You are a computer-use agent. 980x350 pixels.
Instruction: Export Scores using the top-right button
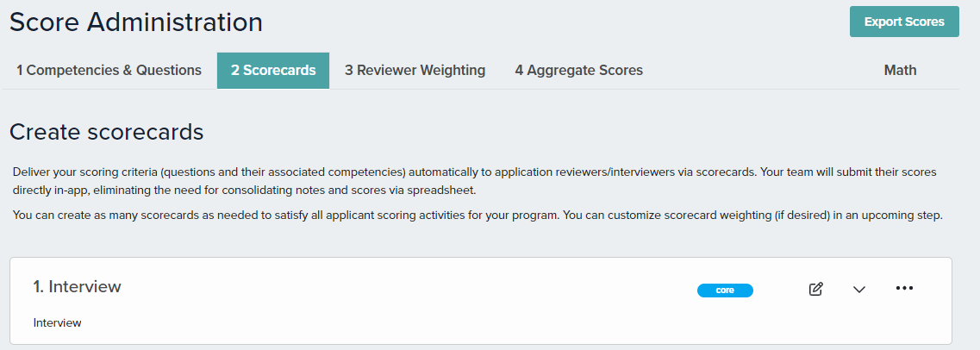[x=904, y=22]
